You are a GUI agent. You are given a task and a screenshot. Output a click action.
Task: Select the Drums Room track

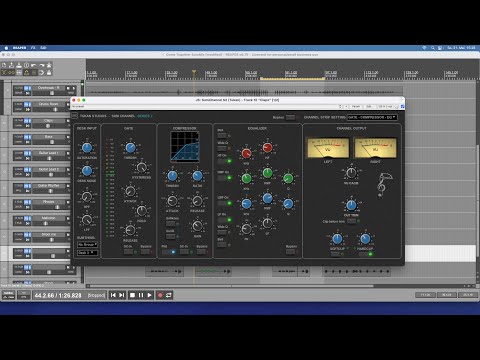coord(49,104)
